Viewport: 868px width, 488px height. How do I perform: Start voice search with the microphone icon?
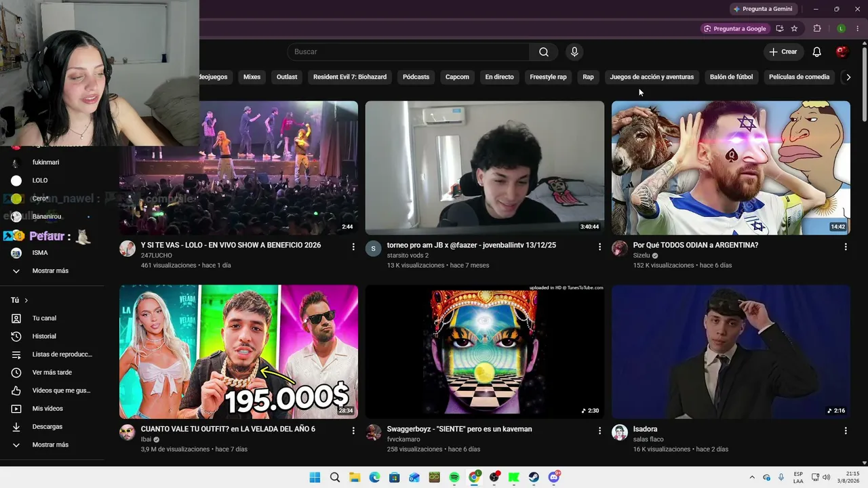(574, 52)
